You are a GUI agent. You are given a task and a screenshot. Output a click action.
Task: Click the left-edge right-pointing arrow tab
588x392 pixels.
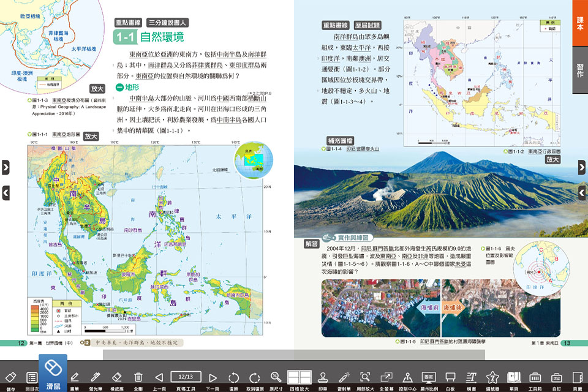[x=6, y=167]
